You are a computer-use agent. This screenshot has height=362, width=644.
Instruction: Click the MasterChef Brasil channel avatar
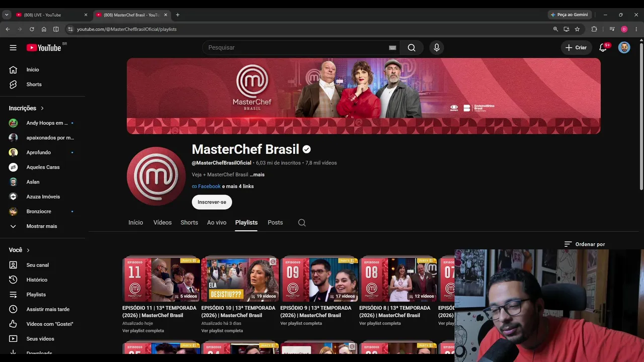click(x=156, y=176)
